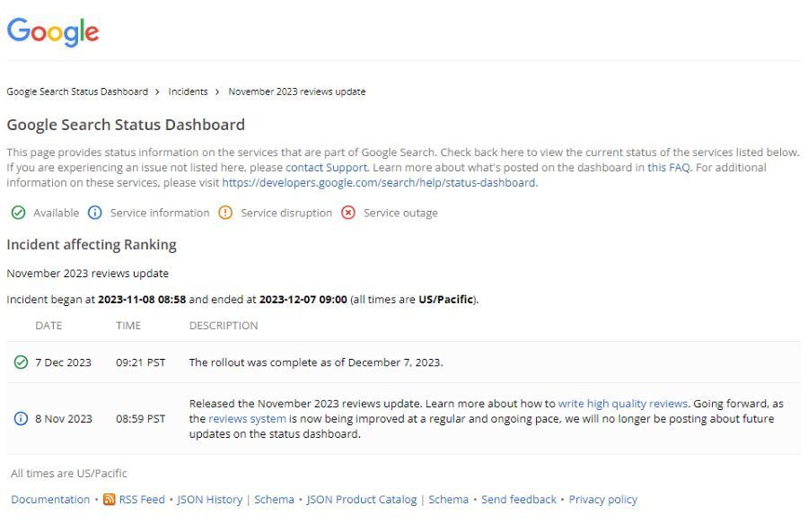
Task: Click the 09:21 PST time cell
Action: (x=141, y=362)
